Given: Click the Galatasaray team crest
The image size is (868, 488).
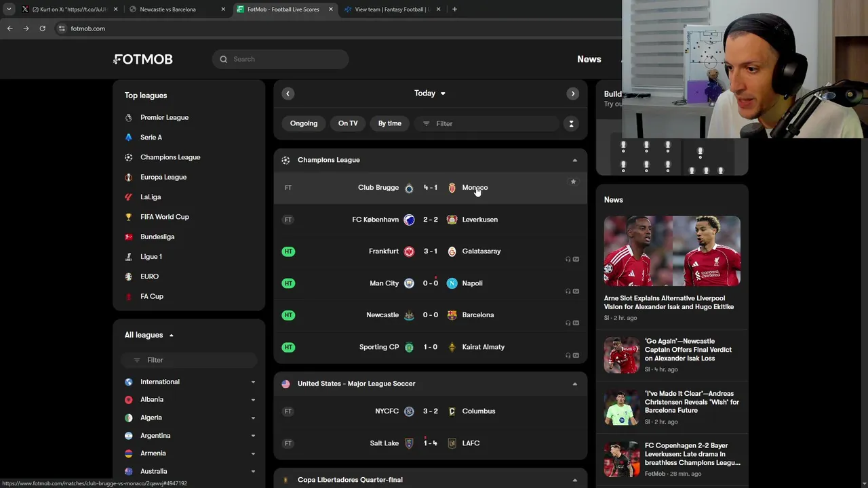Looking at the screenshot, I should click(x=452, y=251).
